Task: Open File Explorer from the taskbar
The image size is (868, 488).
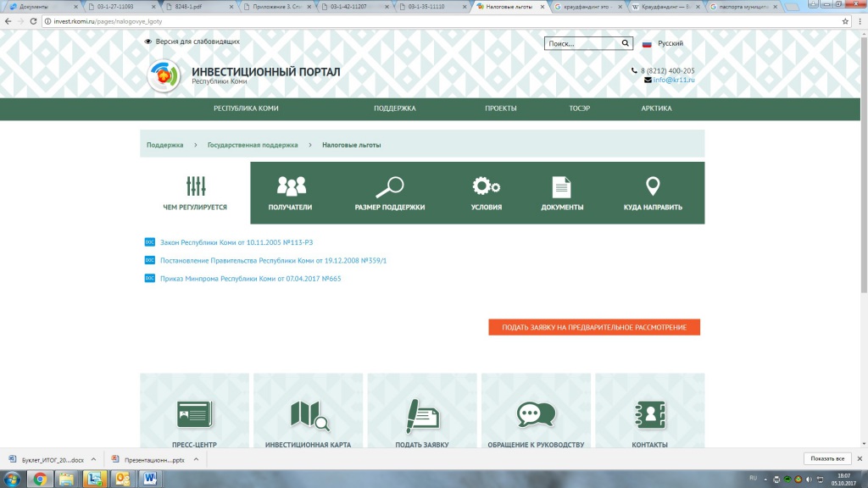Action: click(67, 479)
